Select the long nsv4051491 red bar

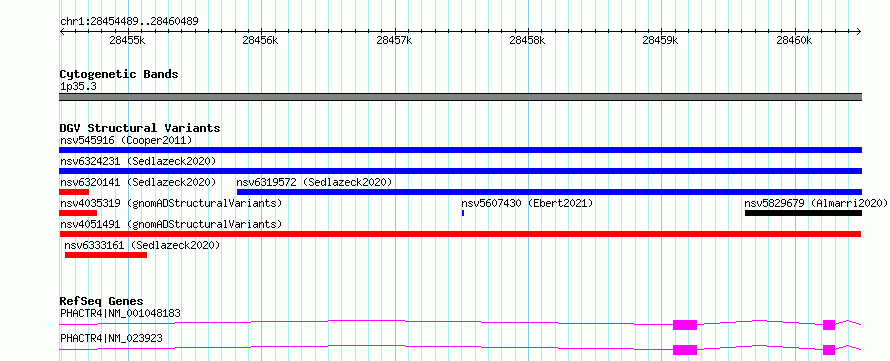(x=460, y=234)
